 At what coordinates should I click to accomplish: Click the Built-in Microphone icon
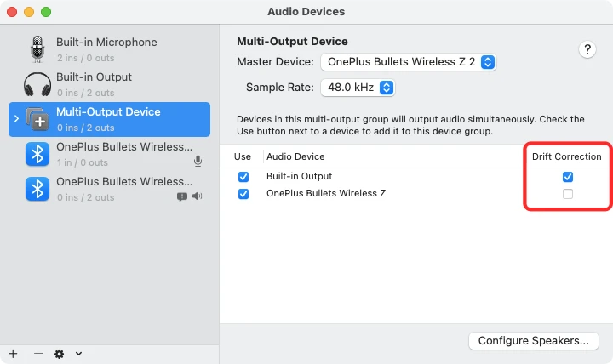(x=37, y=49)
